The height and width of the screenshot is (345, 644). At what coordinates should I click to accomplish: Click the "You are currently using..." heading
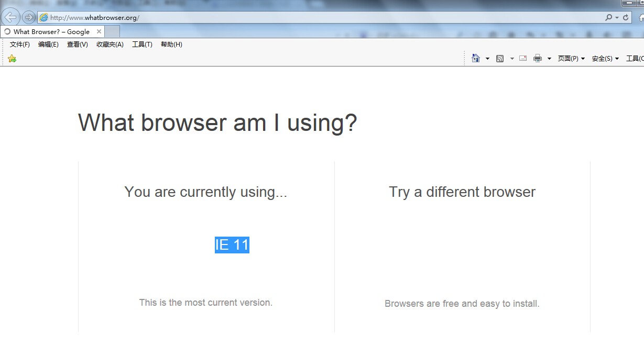[x=206, y=192]
